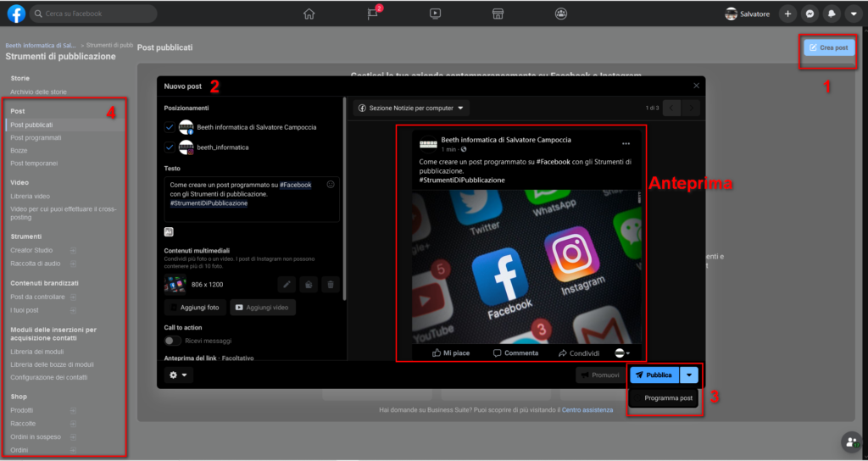Open Archivio delle storie in sidebar

point(39,92)
